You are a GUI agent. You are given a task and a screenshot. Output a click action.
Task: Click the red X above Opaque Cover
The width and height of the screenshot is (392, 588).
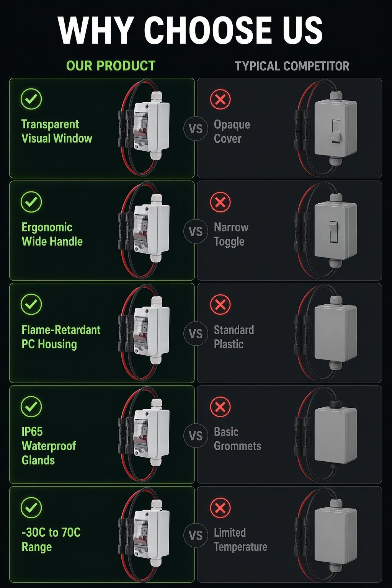(220, 100)
